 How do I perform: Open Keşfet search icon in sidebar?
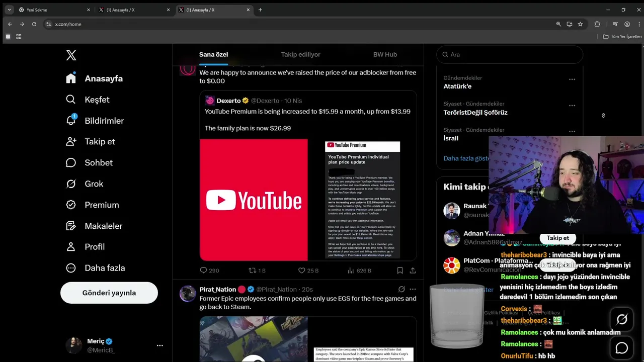pyautogui.click(x=71, y=100)
